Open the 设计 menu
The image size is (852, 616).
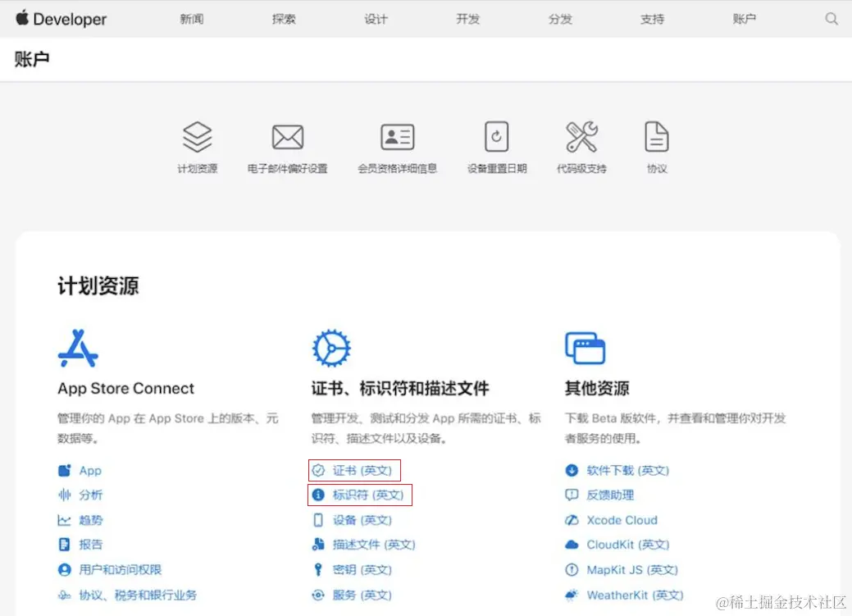(x=376, y=19)
